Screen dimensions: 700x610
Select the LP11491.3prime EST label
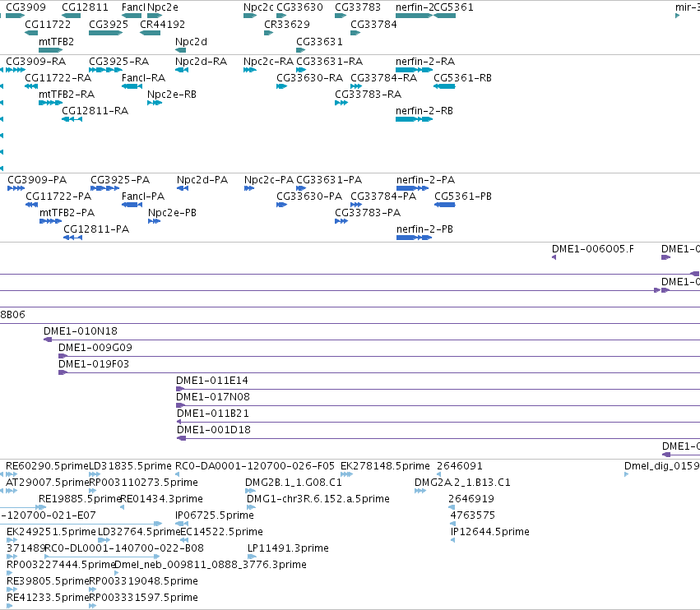click(x=288, y=548)
